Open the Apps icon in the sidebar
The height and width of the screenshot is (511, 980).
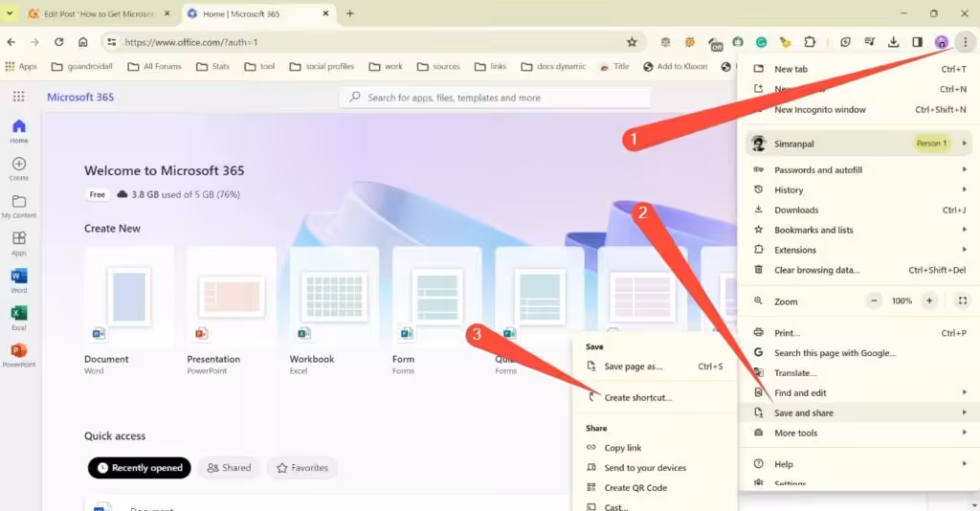click(x=19, y=244)
